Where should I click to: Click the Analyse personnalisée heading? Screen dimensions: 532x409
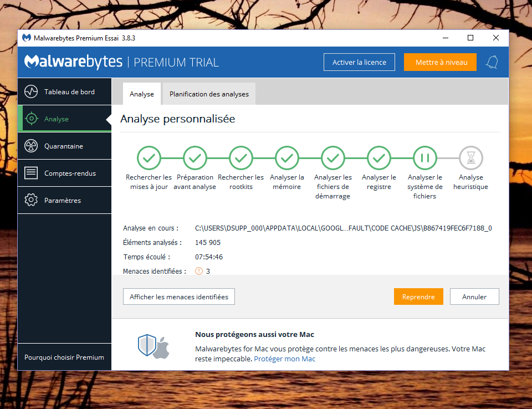pyautogui.click(x=177, y=119)
